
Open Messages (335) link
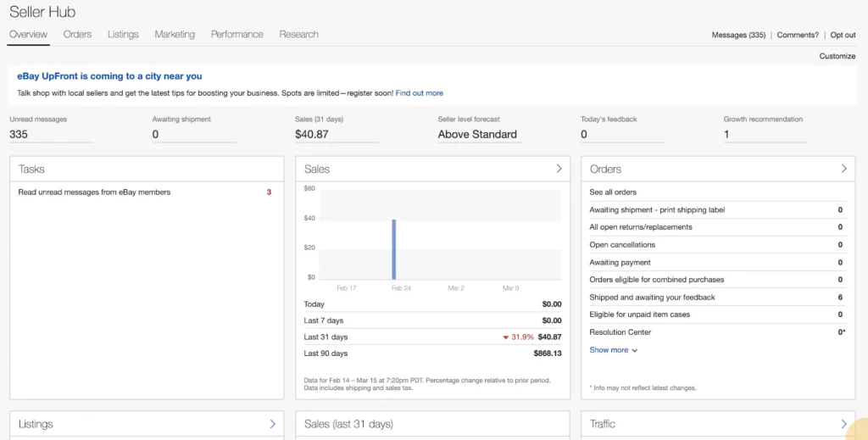[738, 35]
